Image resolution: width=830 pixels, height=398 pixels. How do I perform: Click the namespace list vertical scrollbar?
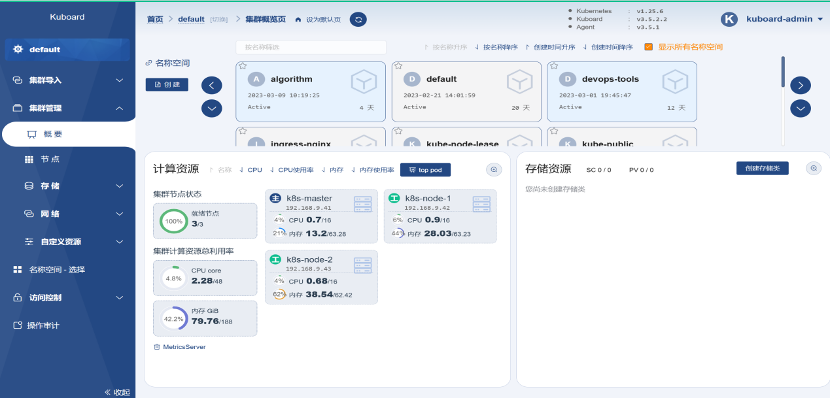pyautogui.click(x=783, y=71)
